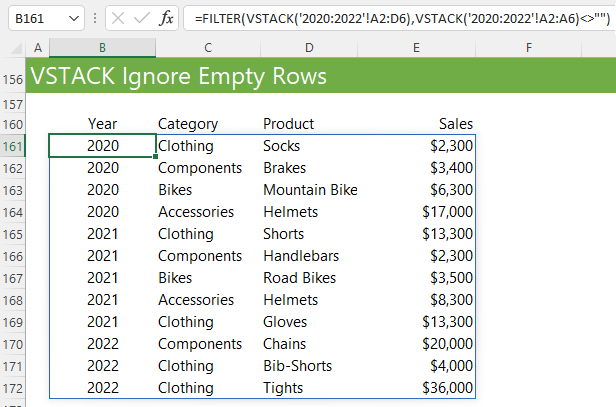Click the Mountain Bike product cell
Viewport: 616px width, 407px height.
tap(309, 190)
